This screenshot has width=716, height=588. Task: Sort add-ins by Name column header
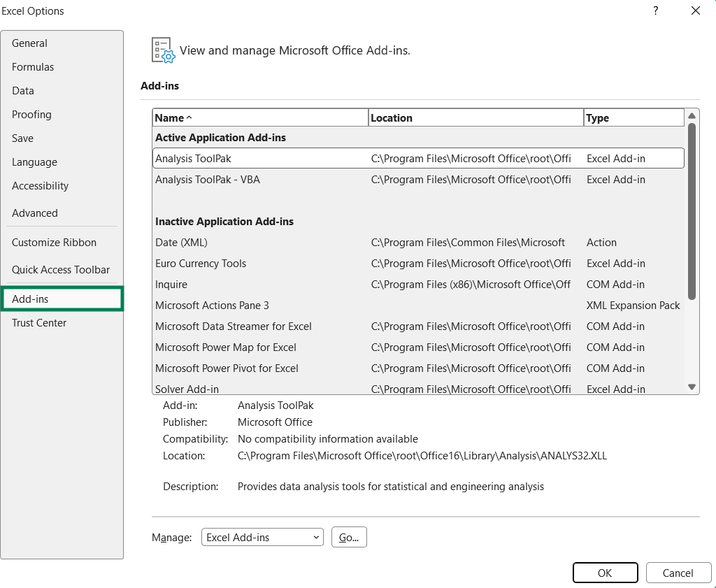coord(260,117)
